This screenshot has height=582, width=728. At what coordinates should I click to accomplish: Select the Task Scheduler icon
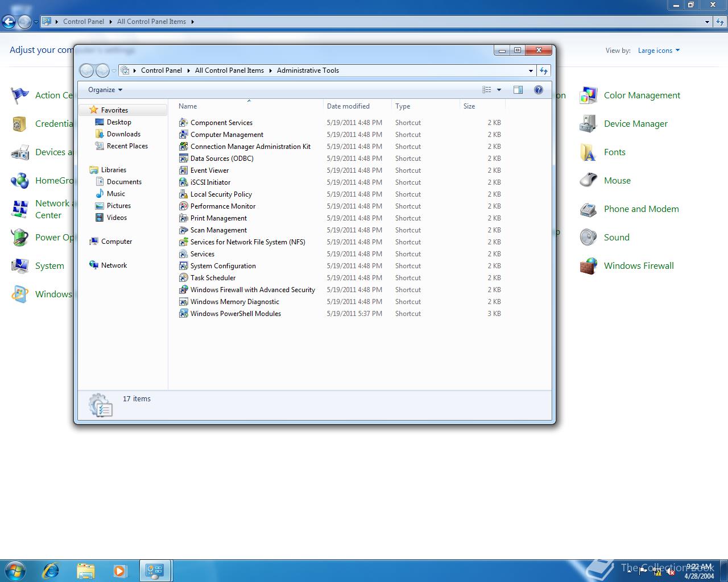183,278
